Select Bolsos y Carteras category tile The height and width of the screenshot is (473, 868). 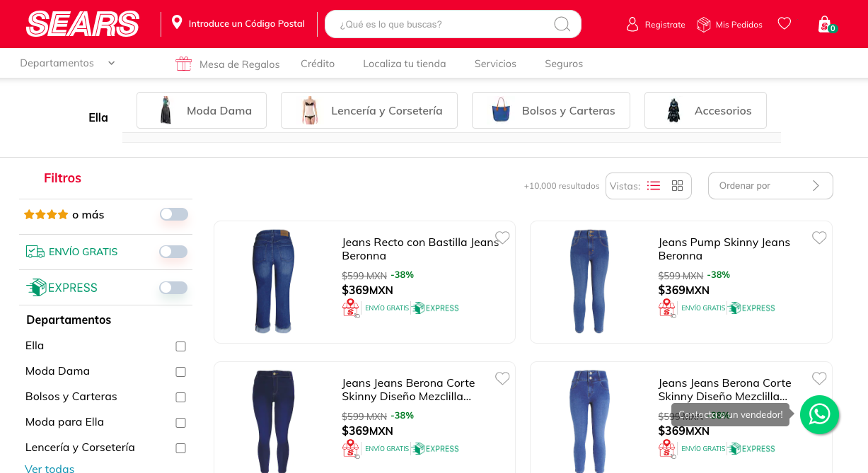[x=551, y=110]
